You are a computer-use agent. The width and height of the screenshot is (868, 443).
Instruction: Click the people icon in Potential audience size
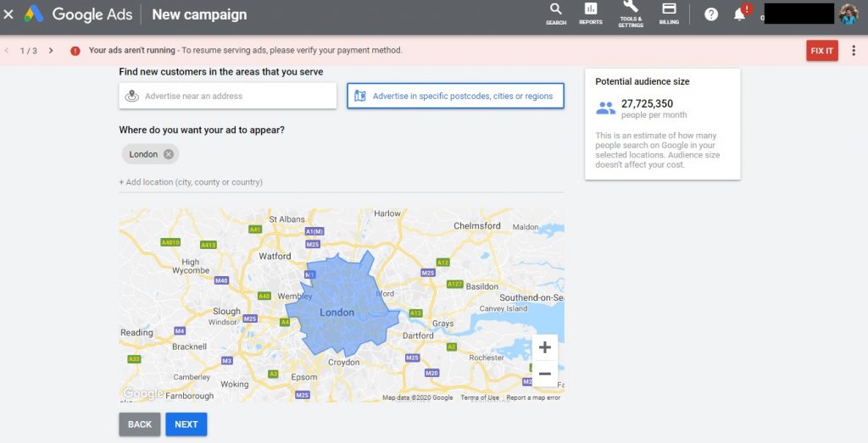[x=605, y=108]
